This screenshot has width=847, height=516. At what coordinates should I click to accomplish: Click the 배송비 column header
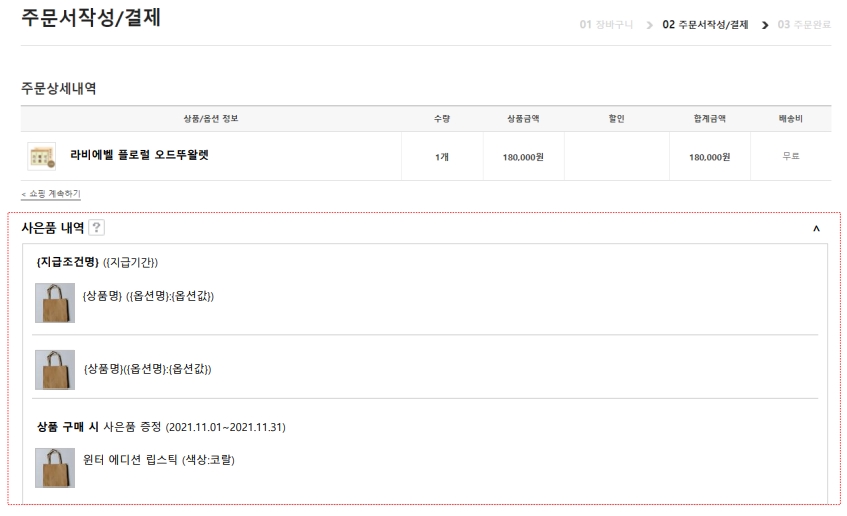(790, 119)
